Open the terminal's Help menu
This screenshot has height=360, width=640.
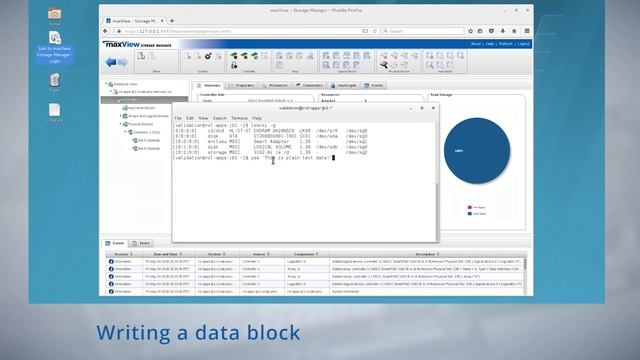point(257,118)
